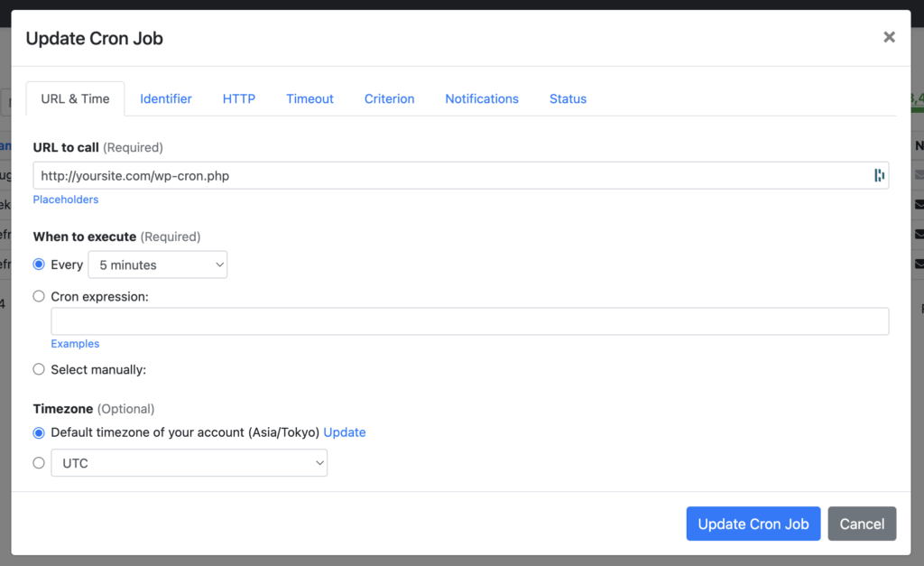Open the 5 minutes interval dropdown

158,264
